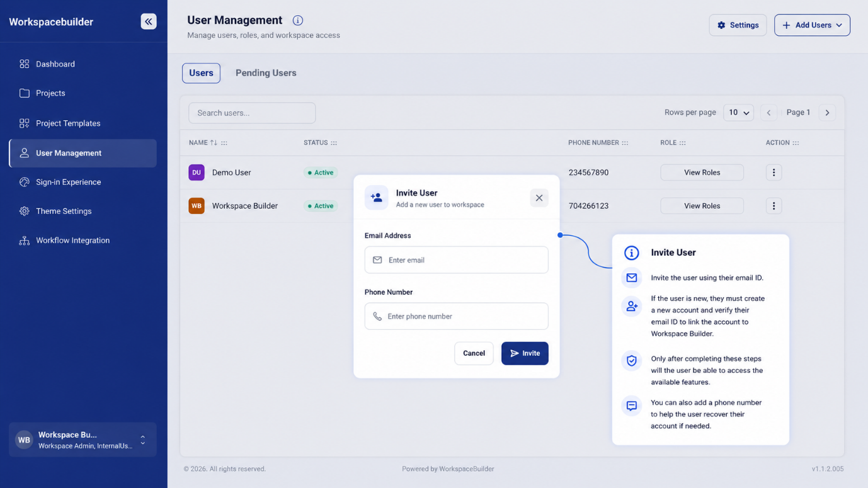868x488 pixels.
Task: Click the Search users field
Action: [252, 113]
